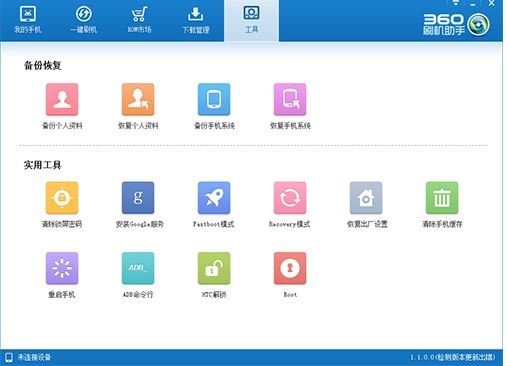Select the 工具 tools tab
Screen dimensions: 507x366
coord(251,21)
